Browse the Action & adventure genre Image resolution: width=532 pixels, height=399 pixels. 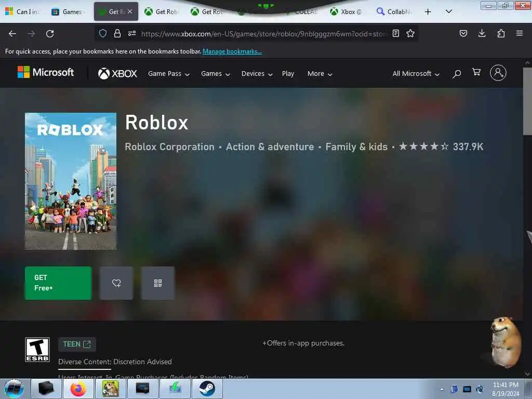point(270,147)
